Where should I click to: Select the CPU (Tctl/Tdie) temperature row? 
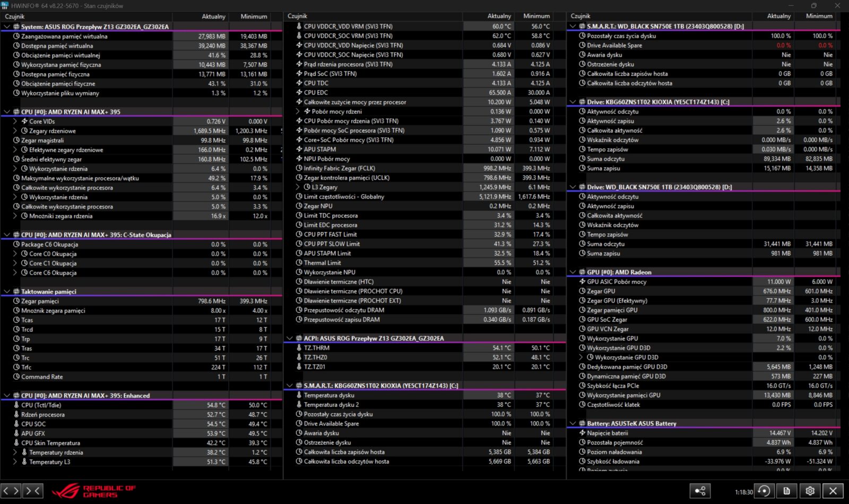click(41, 405)
